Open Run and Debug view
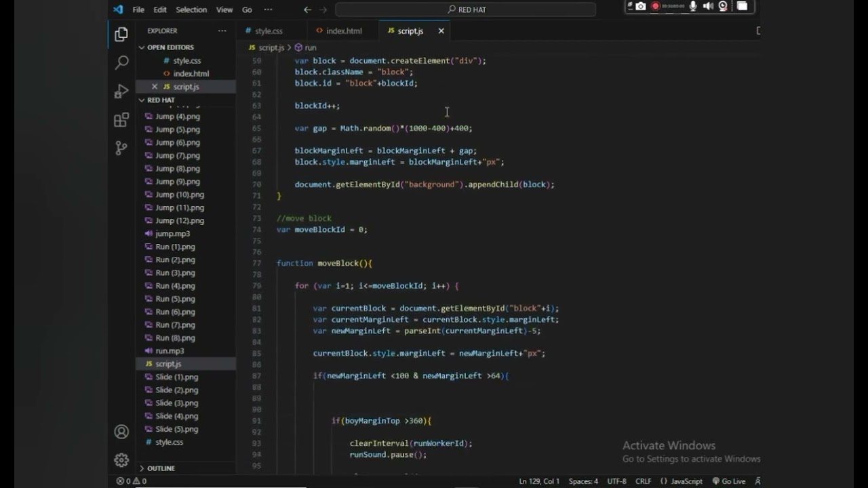Screen dimensions: 868x488 click(121, 91)
